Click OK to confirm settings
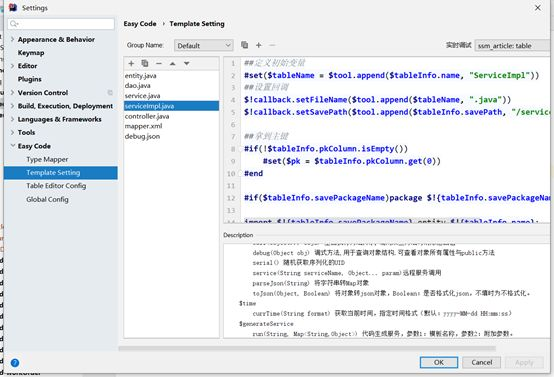The image size is (554, 377). (x=439, y=362)
